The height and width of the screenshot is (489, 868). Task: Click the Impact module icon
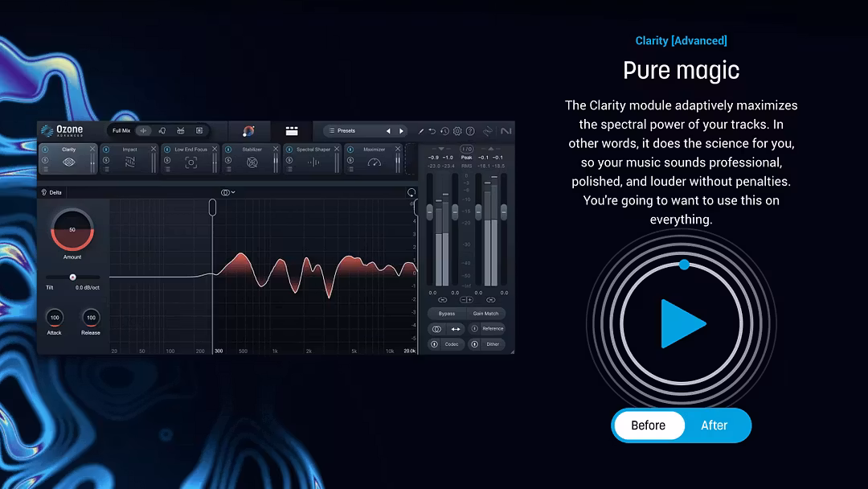coord(129,162)
